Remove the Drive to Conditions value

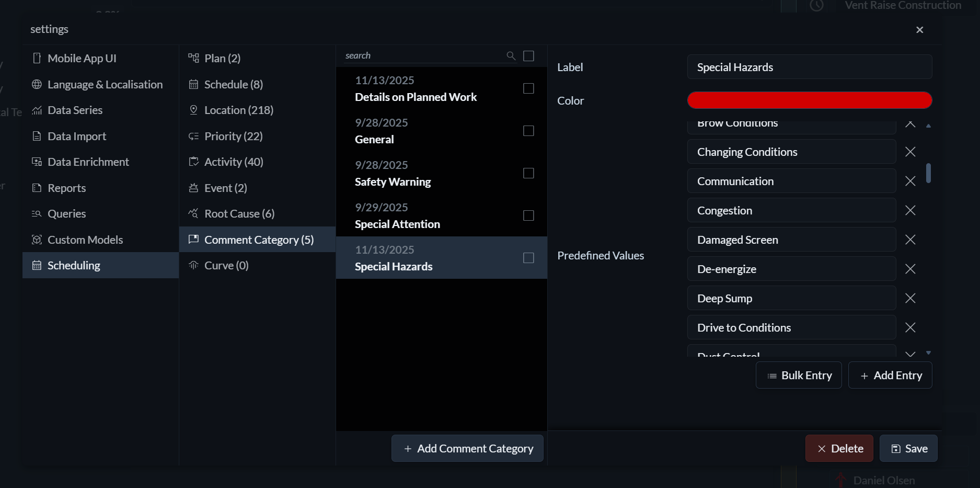click(910, 327)
